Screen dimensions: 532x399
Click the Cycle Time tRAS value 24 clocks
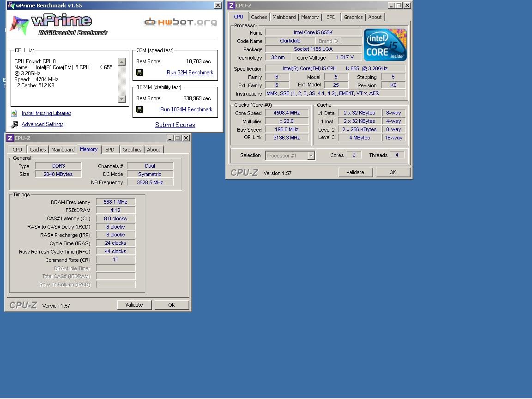(x=115, y=243)
